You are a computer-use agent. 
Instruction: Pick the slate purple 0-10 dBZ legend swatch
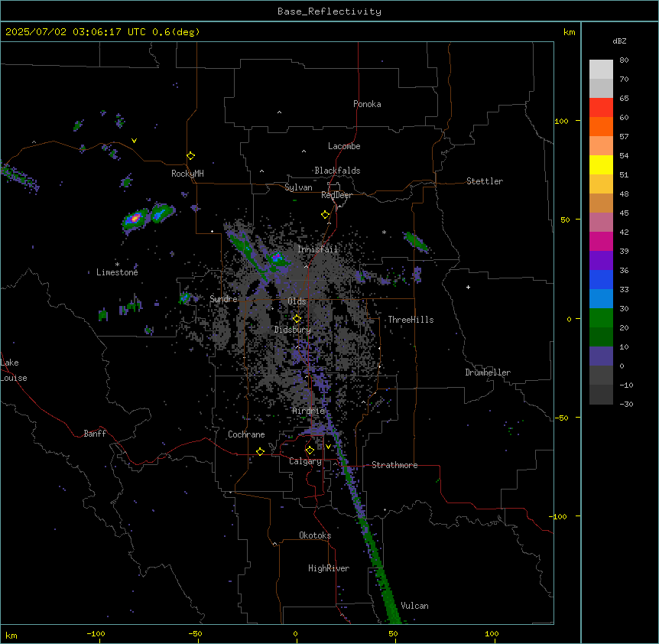[601, 356]
